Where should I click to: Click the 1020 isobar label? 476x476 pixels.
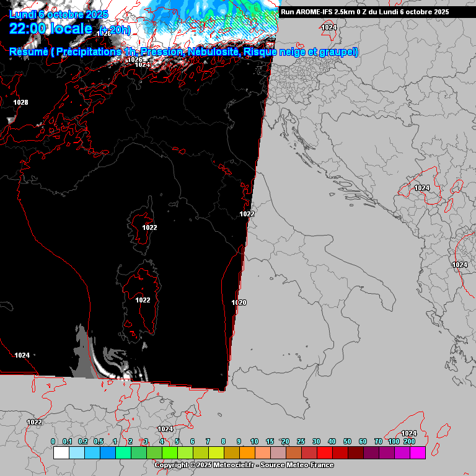[239, 302]
